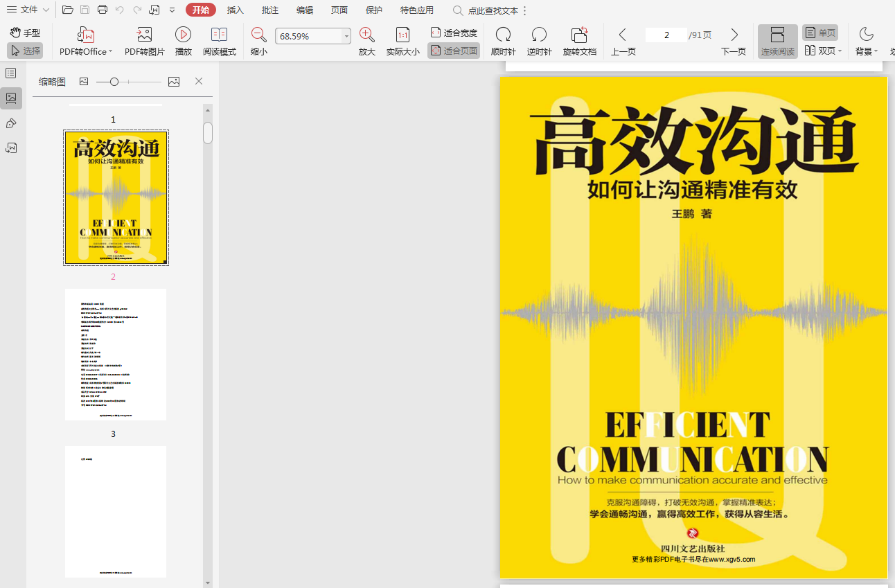Image resolution: width=895 pixels, height=588 pixels.
Task: Adjust the thumbnail size slider
Action: coord(114,82)
